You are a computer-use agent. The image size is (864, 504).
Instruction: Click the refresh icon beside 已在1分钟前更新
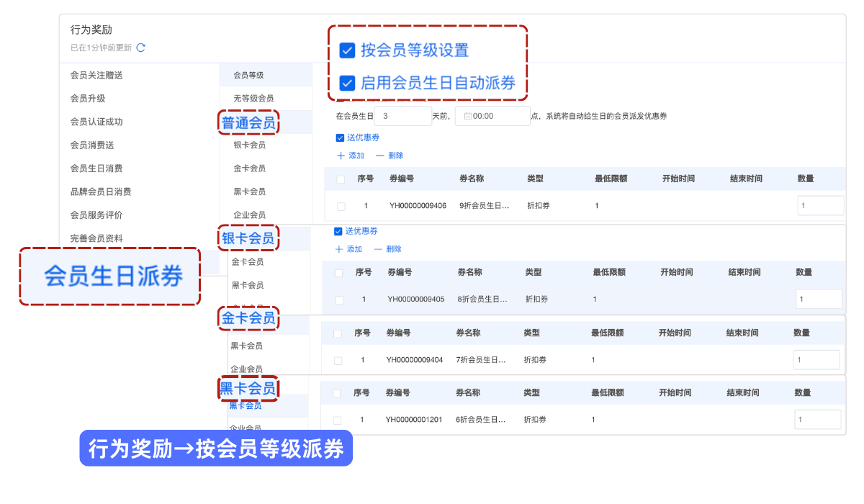pyautogui.click(x=141, y=48)
